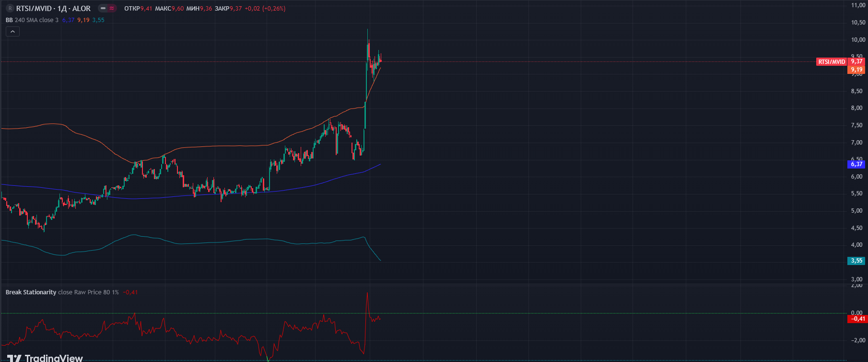Select the BB 240 SMA close 3 indicator legend
The image size is (868, 362).
[x=32, y=20]
